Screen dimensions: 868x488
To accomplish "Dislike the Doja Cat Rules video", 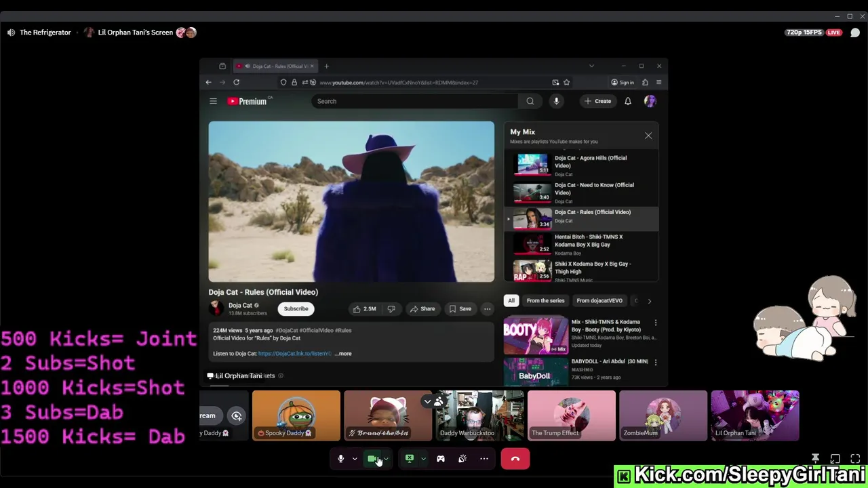I will (x=391, y=309).
